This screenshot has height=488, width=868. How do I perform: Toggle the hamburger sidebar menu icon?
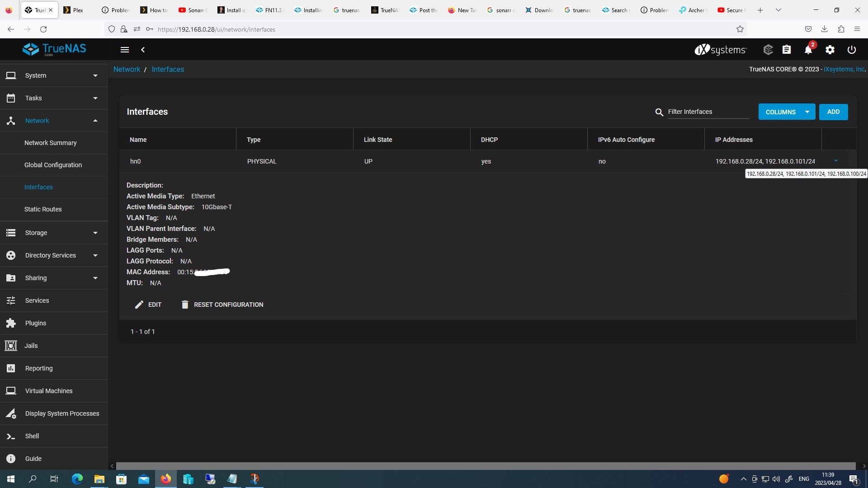(x=125, y=50)
